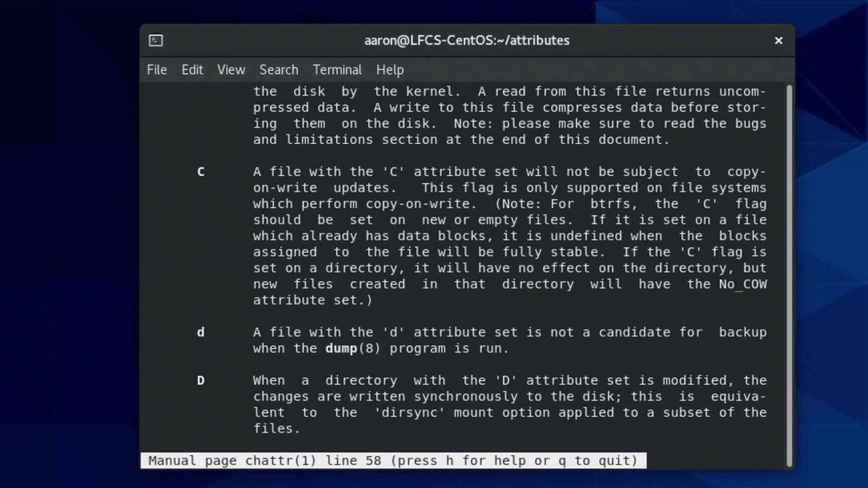The width and height of the screenshot is (868, 488).
Task: Open the Help menu
Action: click(x=390, y=70)
